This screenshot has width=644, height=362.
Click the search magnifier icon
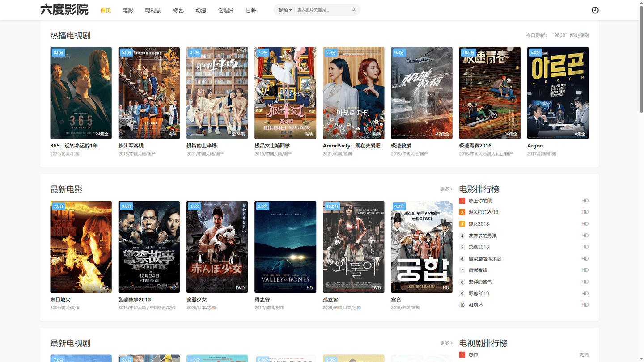click(x=354, y=10)
